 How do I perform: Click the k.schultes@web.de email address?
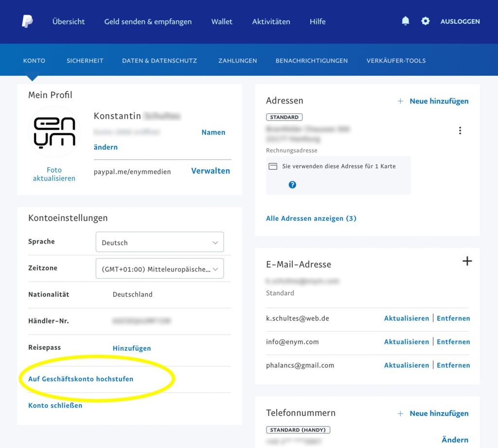298,318
